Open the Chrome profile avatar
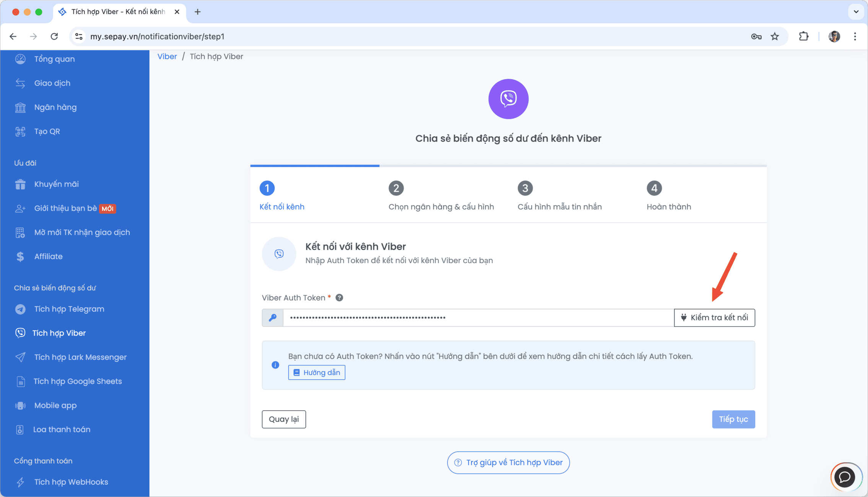Viewport: 868px width, 497px height. coord(834,36)
